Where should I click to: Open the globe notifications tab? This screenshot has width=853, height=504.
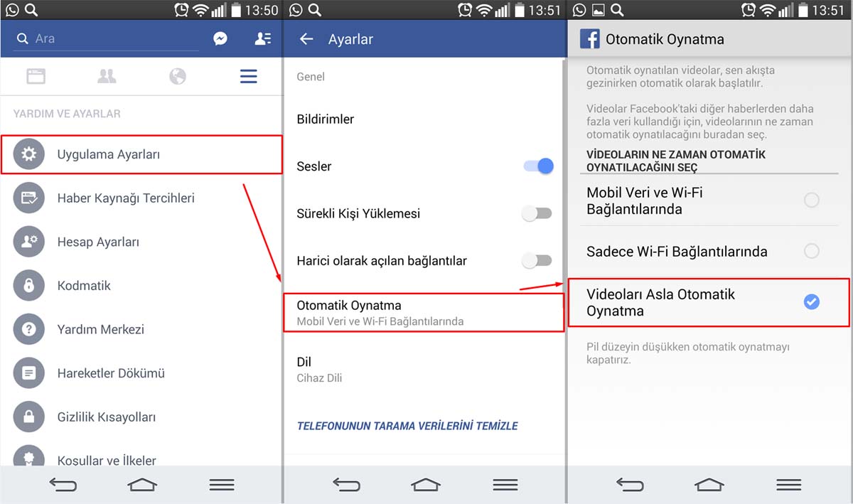coord(178,77)
